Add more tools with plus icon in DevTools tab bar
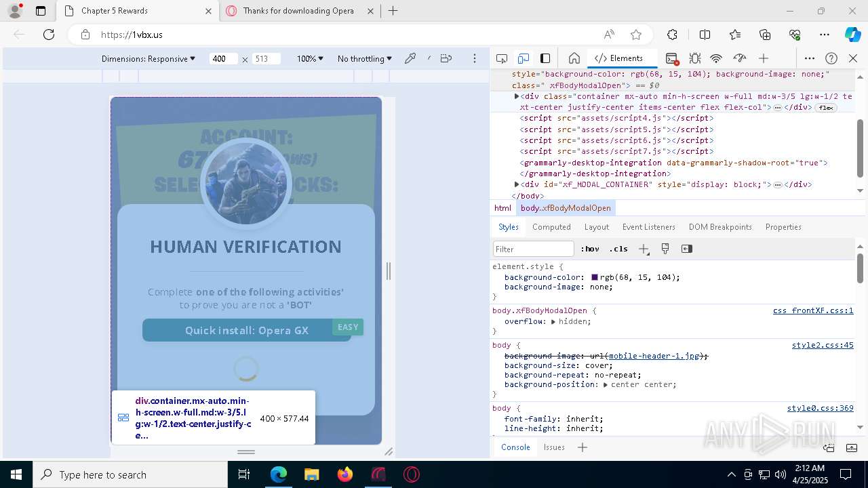Image resolution: width=868 pixels, height=488 pixels. click(764, 58)
